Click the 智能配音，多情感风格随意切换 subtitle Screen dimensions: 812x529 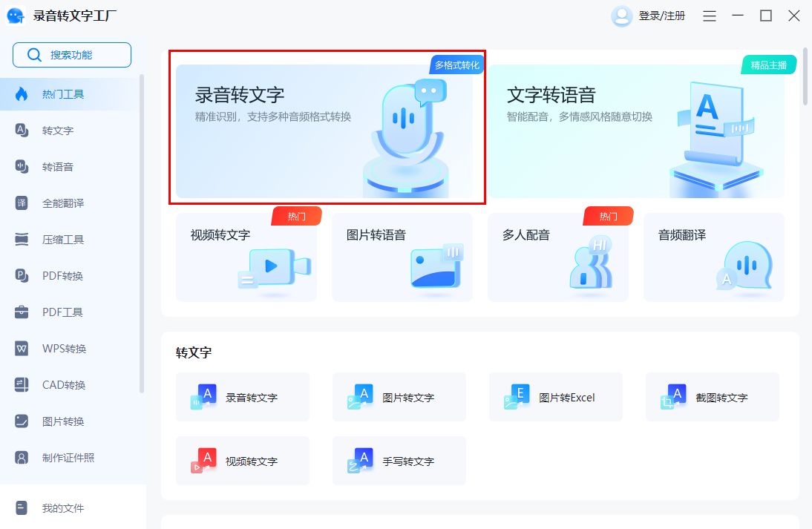pos(580,117)
